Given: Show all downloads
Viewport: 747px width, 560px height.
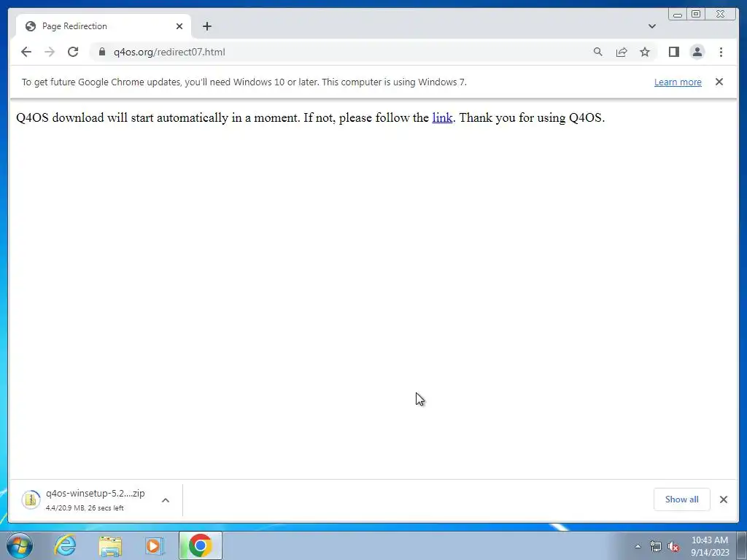Looking at the screenshot, I should pos(682,499).
